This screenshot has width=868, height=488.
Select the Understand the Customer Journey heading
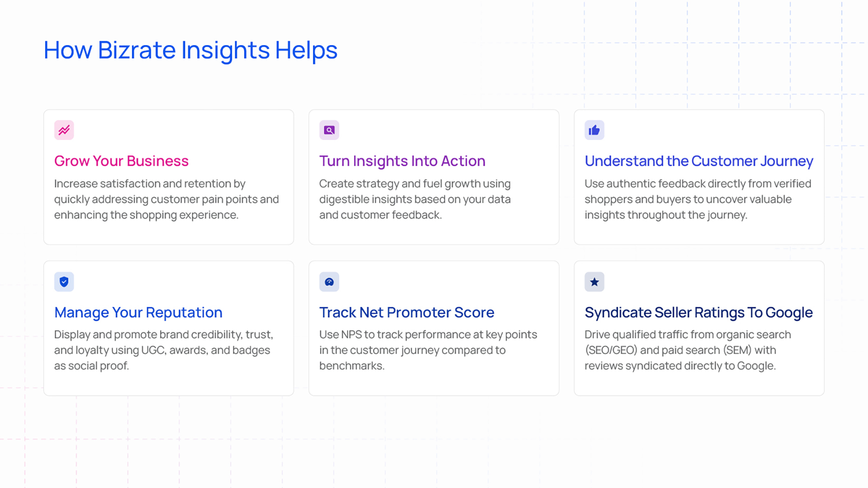[x=699, y=161]
